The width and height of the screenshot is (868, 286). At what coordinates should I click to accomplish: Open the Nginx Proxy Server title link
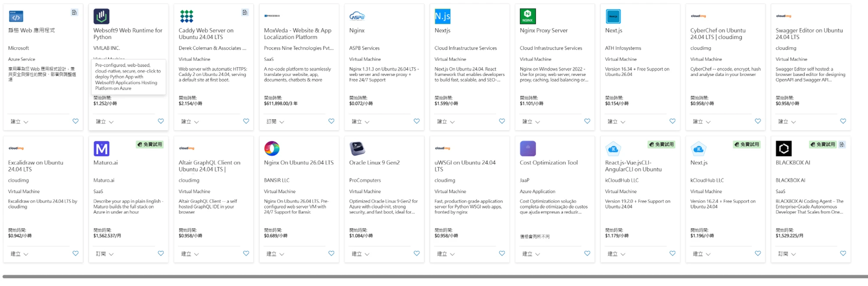(544, 30)
